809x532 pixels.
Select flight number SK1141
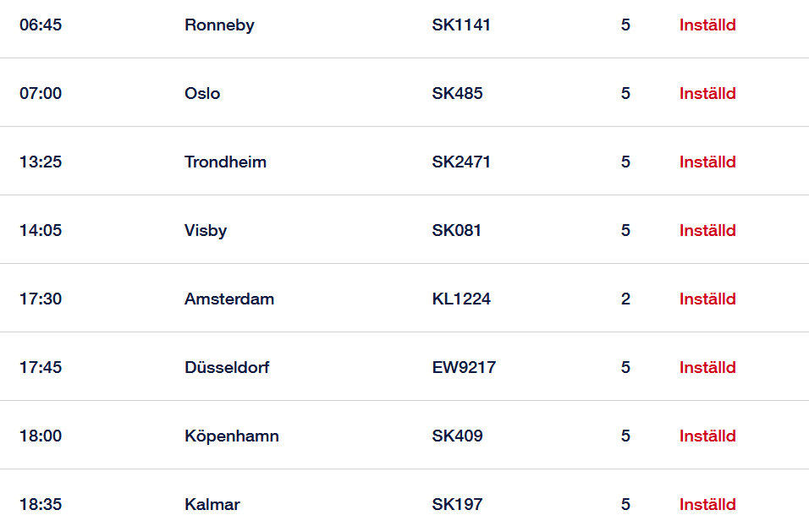point(461,25)
